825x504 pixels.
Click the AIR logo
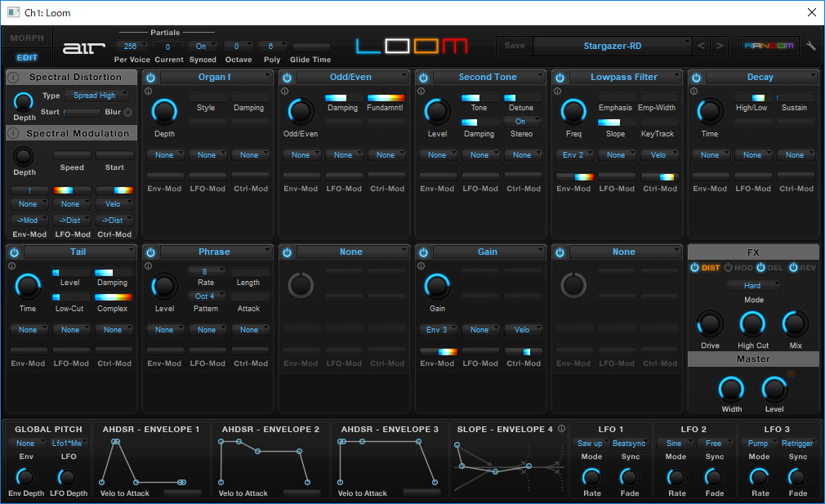click(x=84, y=48)
